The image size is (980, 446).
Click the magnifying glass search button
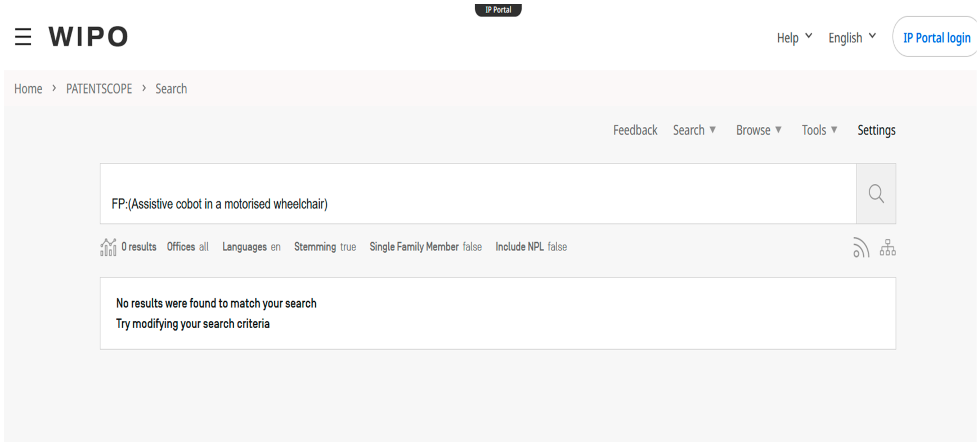(876, 194)
